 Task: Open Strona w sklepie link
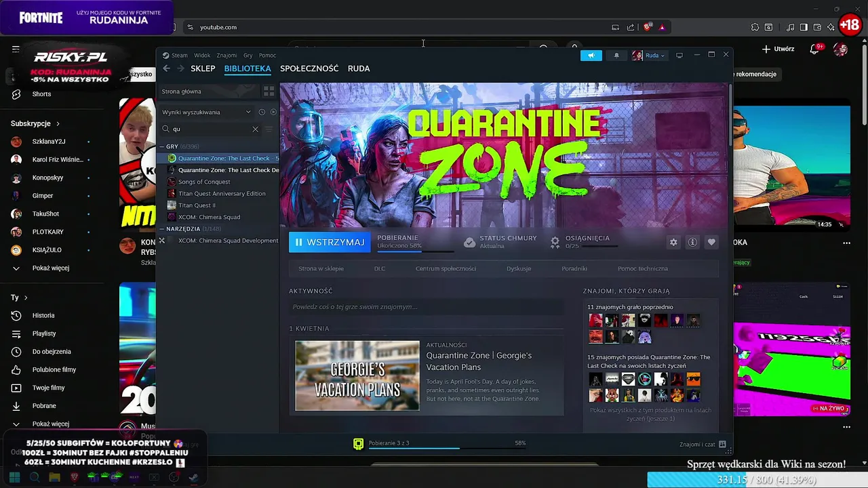coord(321,268)
